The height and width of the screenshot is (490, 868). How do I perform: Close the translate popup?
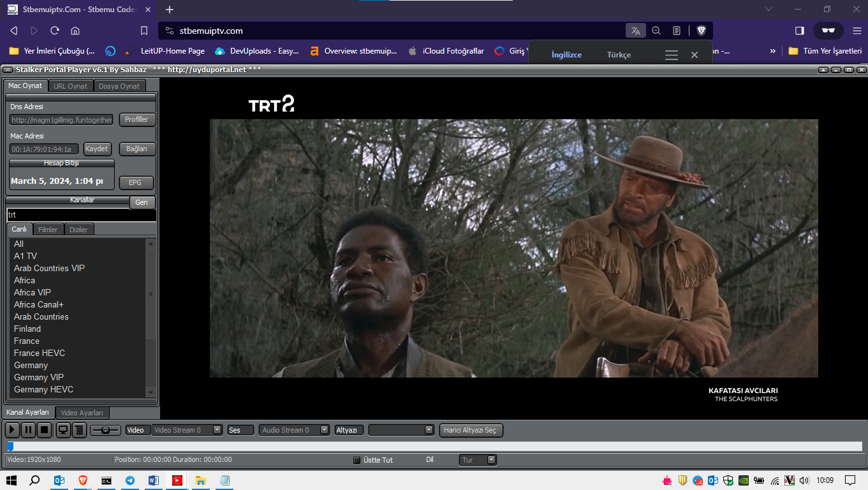click(695, 56)
